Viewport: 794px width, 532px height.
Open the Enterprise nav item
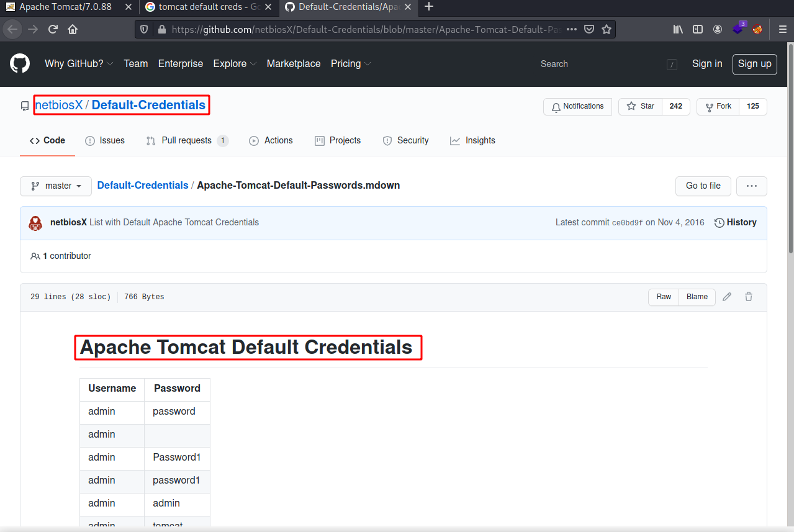(x=181, y=63)
